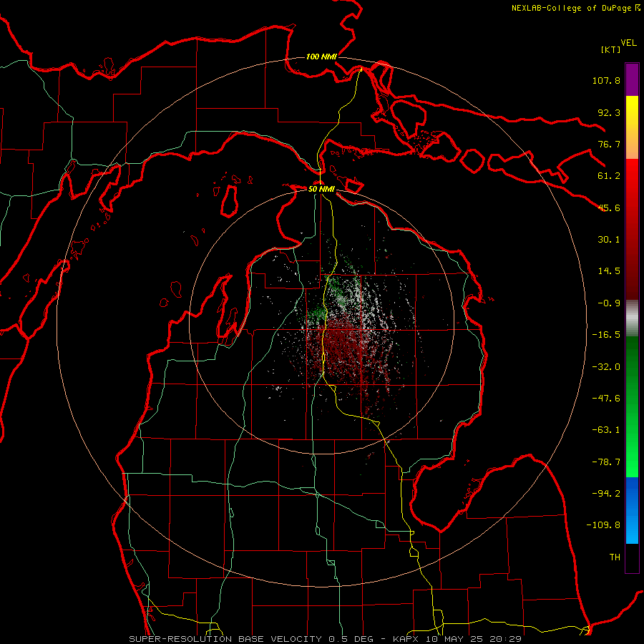This screenshot has width=644, height=644.
Task: Click the -47.6 velocity scale value
Action: (606, 399)
